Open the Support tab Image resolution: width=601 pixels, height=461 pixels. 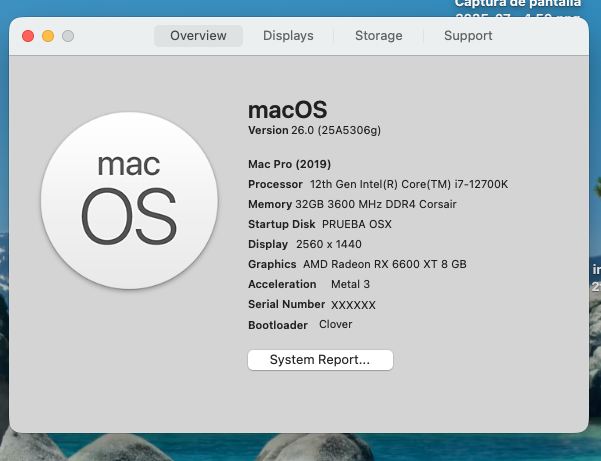coord(468,36)
